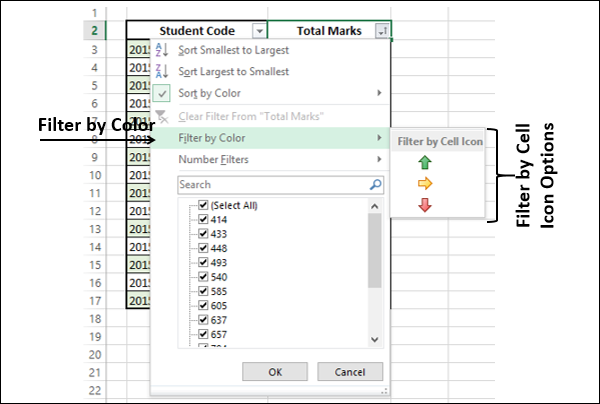Screen dimensions: 600x404
Task: Click the search magnifier icon
Action: pyautogui.click(x=375, y=185)
